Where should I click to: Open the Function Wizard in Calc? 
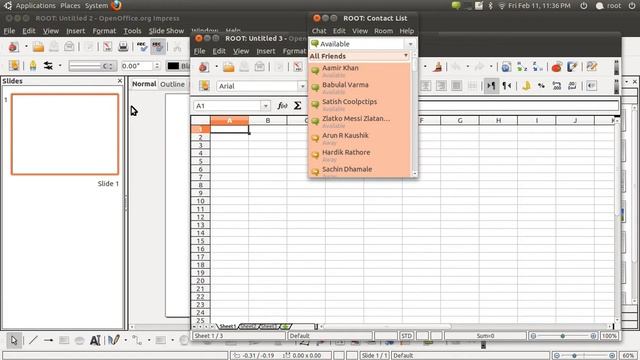[x=282, y=106]
